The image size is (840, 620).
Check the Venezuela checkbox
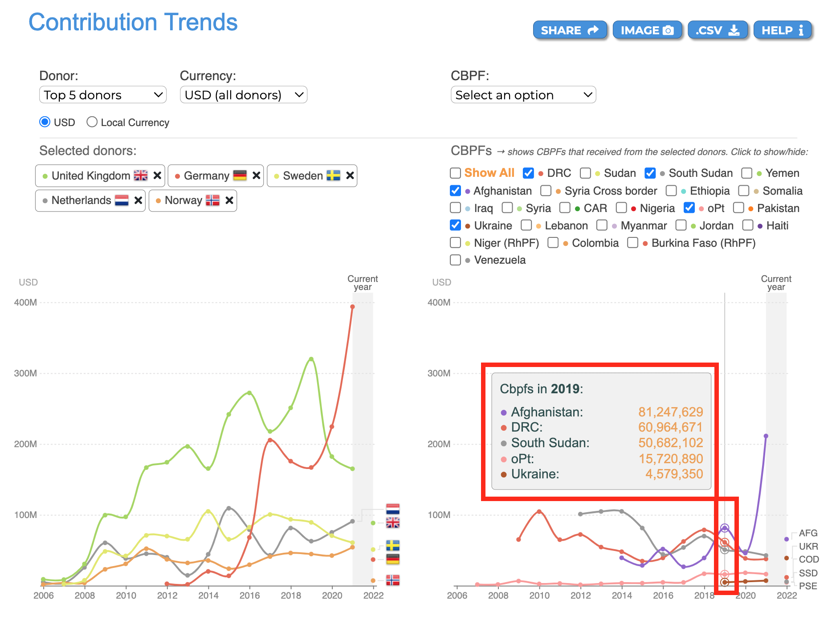(455, 260)
